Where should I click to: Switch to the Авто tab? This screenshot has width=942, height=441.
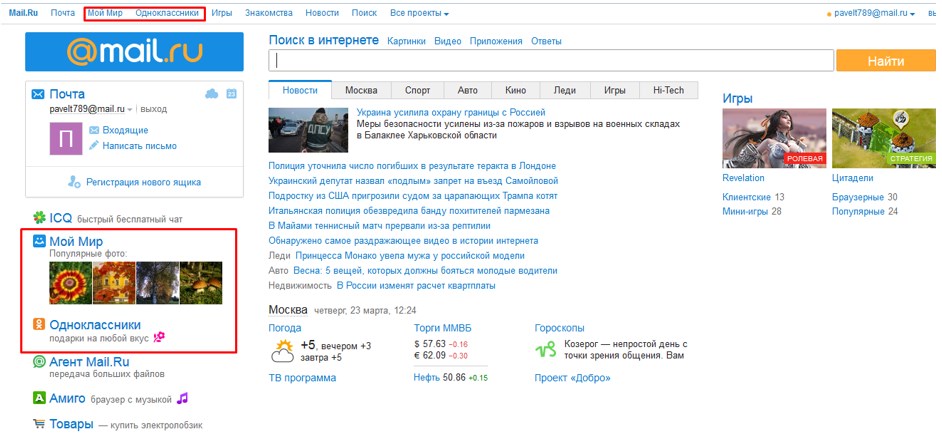(x=467, y=90)
